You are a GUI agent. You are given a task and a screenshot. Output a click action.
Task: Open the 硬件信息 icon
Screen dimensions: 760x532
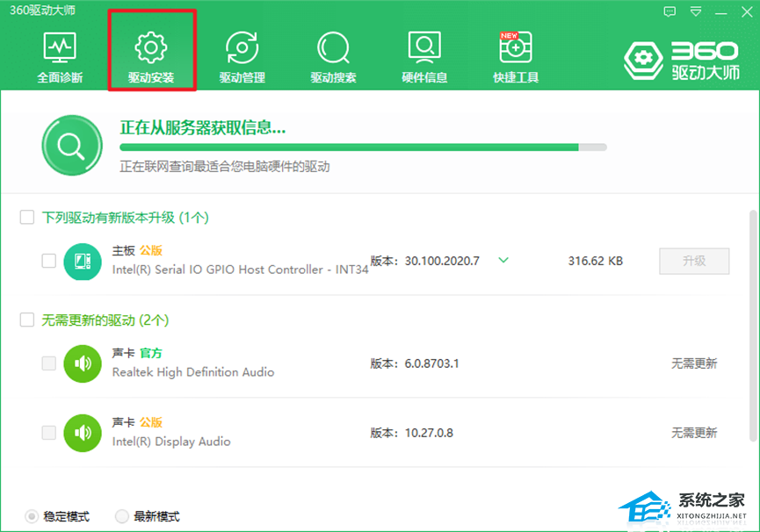424,48
